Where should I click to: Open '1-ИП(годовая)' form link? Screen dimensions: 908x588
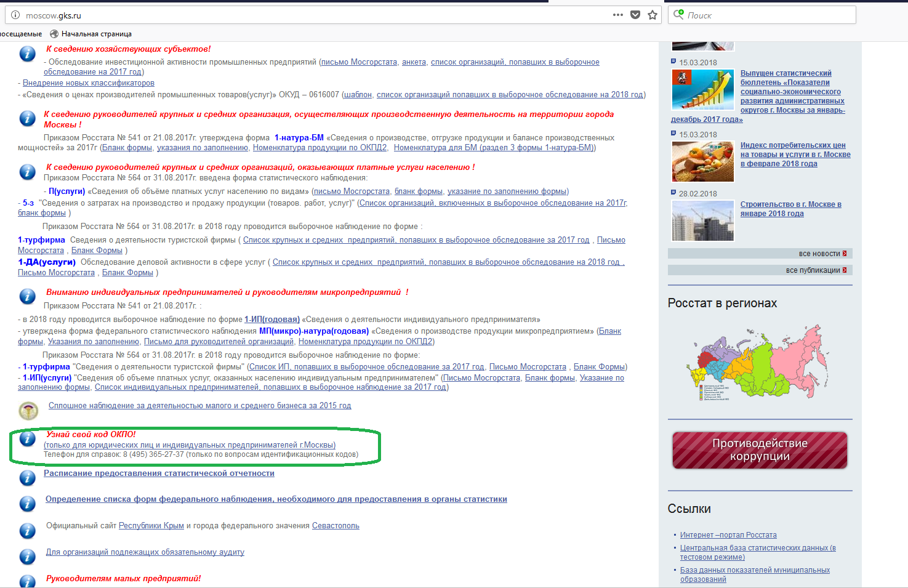272,320
